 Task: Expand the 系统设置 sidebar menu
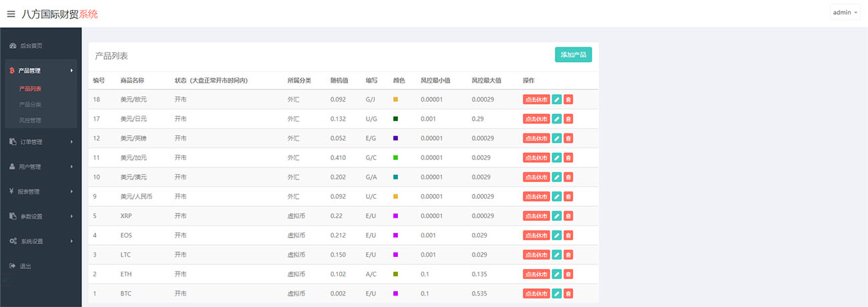pos(41,241)
